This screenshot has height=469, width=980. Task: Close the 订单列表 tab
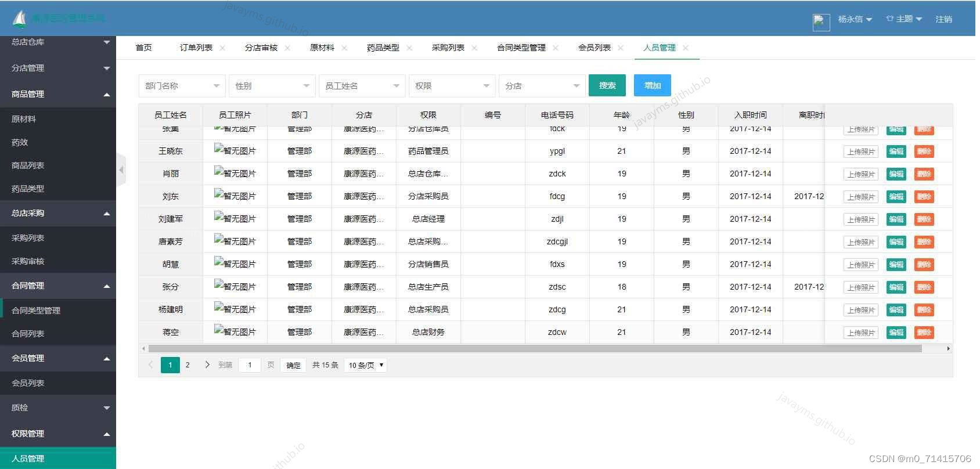click(x=222, y=48)
